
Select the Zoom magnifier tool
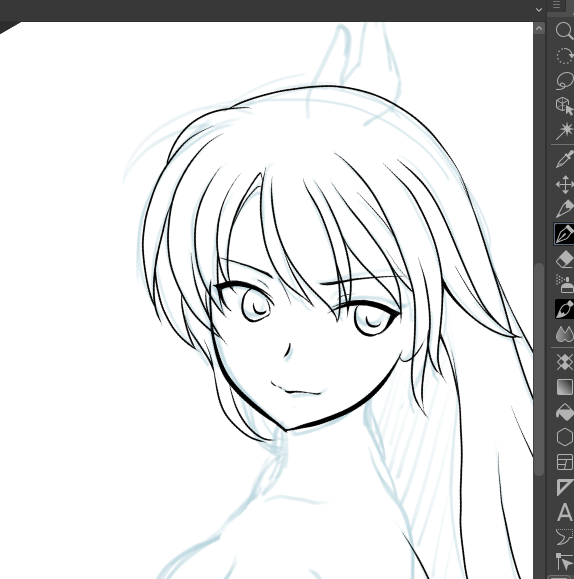point(565,31)
